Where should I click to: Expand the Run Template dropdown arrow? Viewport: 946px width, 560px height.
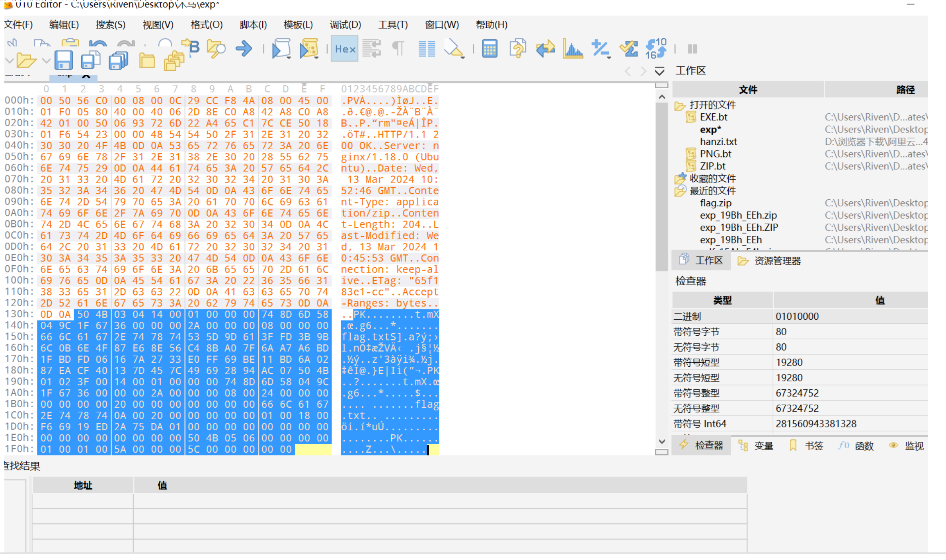coord(317,58)
